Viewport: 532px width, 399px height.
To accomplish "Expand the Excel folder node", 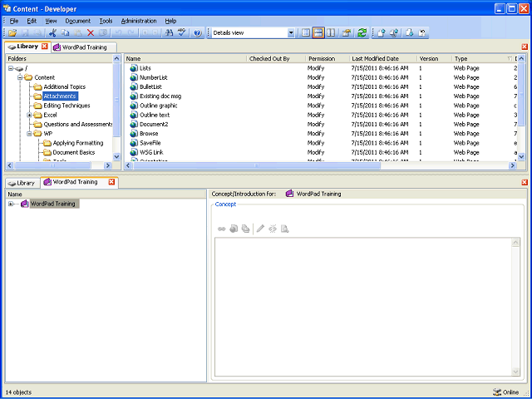I will pyautogui.click(x=29, y=115).
